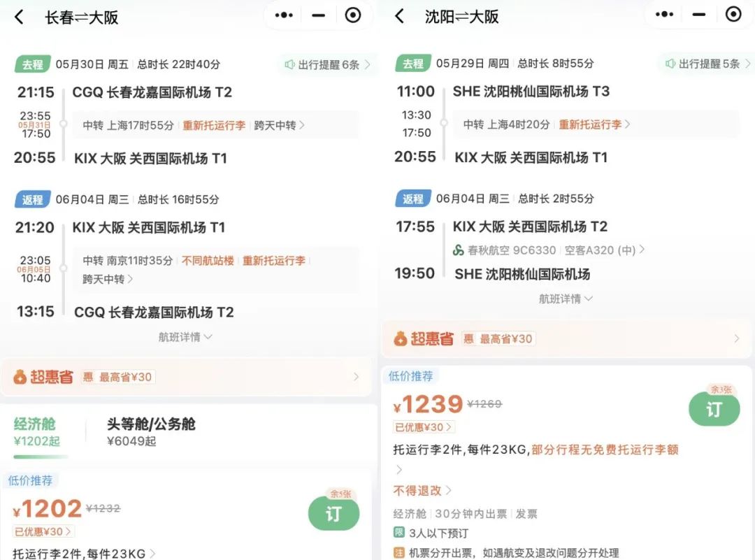Tap 限 icon beside 3人以下预订

[399, 533]
